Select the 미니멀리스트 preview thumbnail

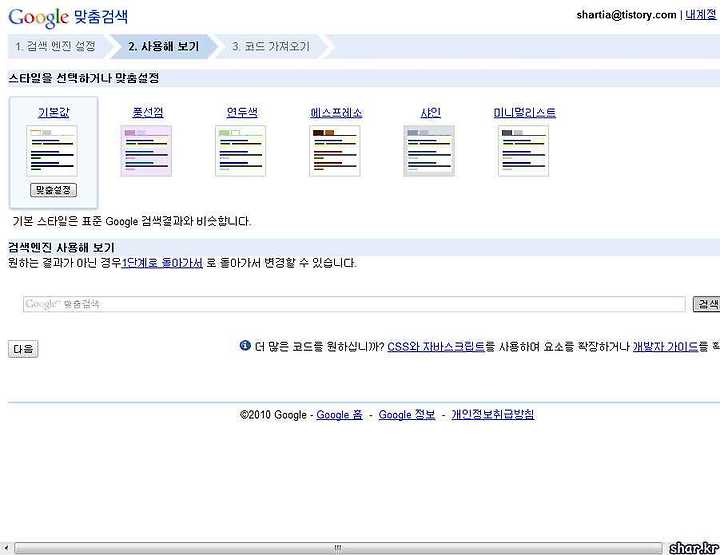[523, 151]
